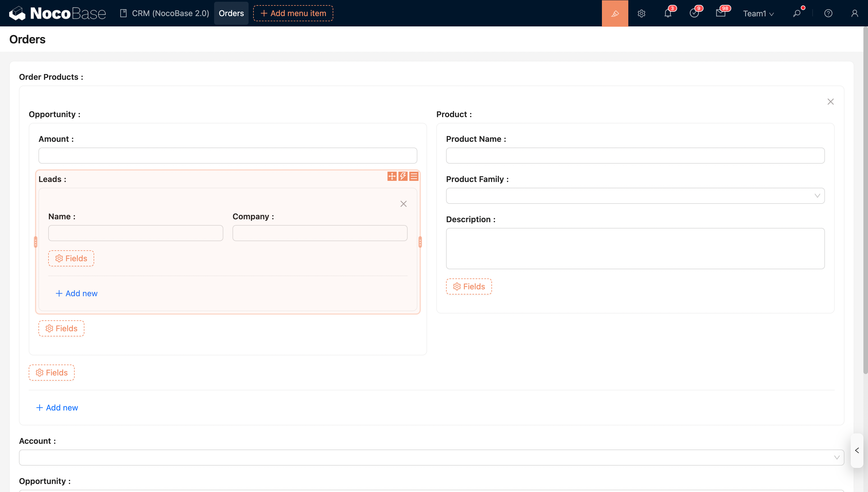Click the pin icon with red dot

tap(797, 13)
